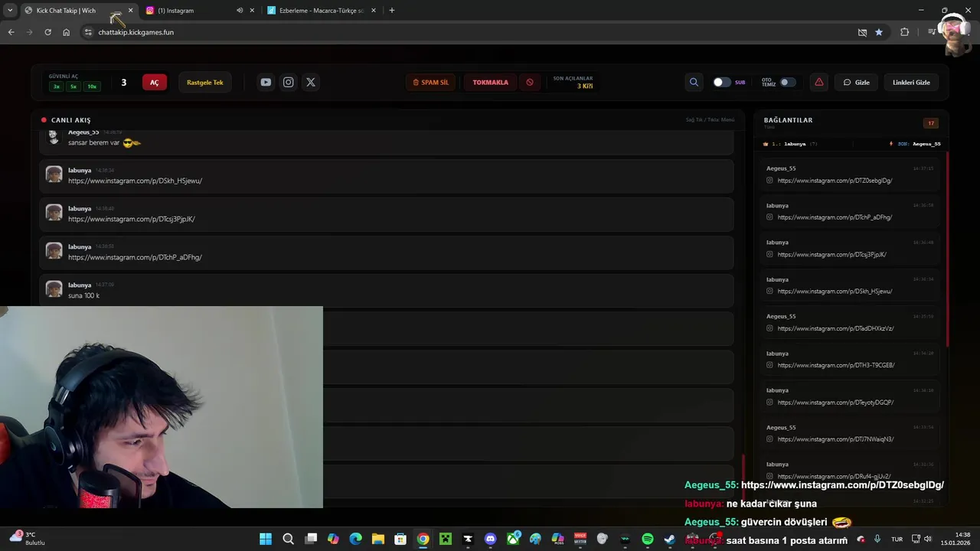Click the taskbar microphone tray icon
This screenshot has width=980, height=551.
point(877,539)
